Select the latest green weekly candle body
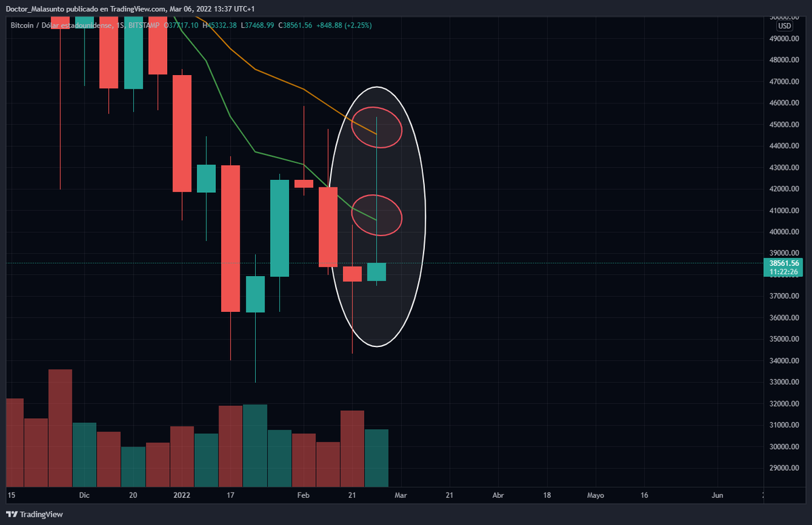Screen dimensions: 812x525 click(376, 272)
